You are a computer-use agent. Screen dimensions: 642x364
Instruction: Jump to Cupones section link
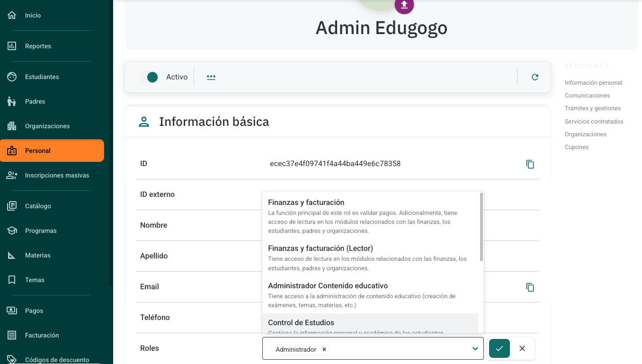point(577,147)
